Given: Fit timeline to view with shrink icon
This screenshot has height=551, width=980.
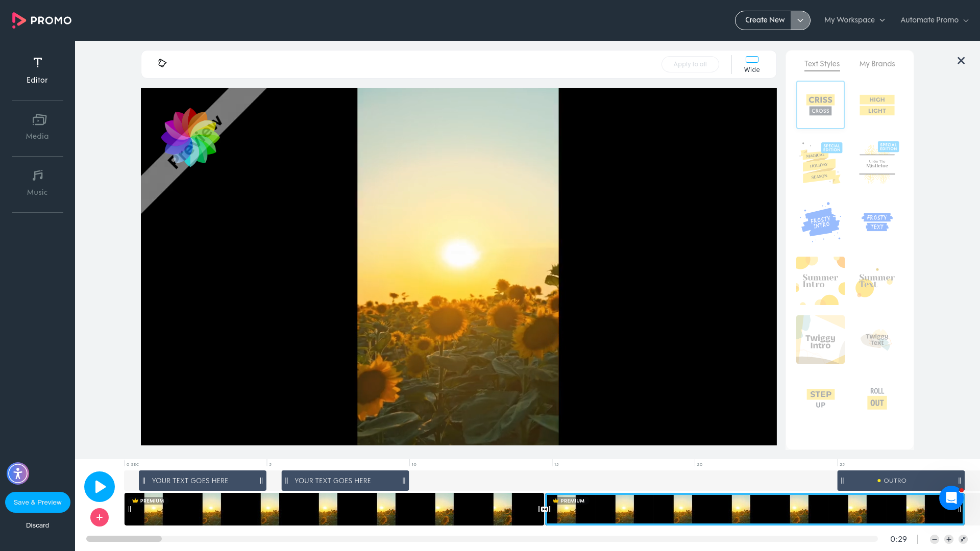Looking at the screenshot, I should tap(963, 539).
